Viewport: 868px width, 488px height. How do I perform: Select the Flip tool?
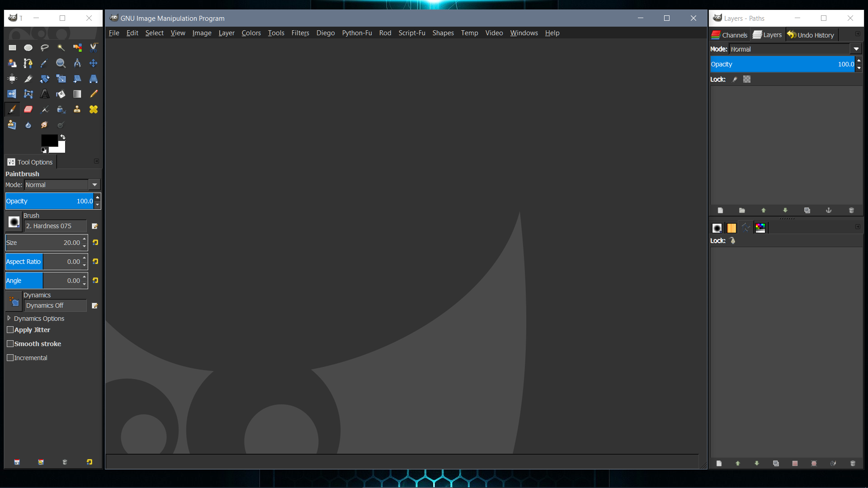(x=12, y=94)
